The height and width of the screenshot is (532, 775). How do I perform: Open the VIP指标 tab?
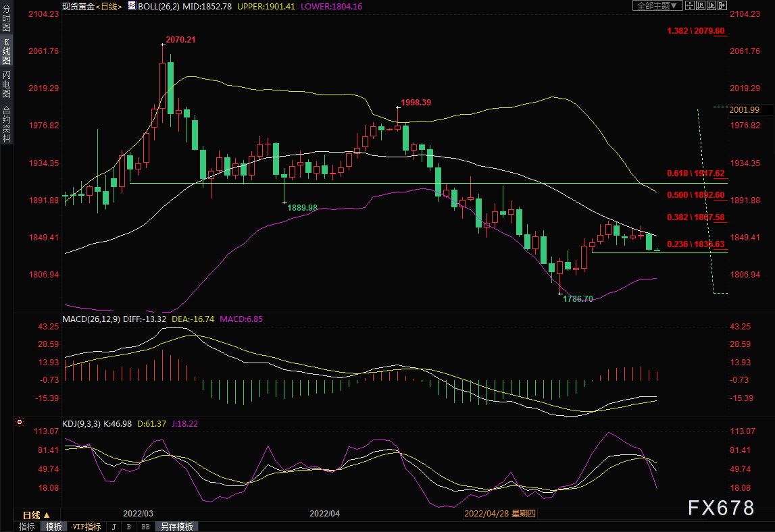pos(86,527)
